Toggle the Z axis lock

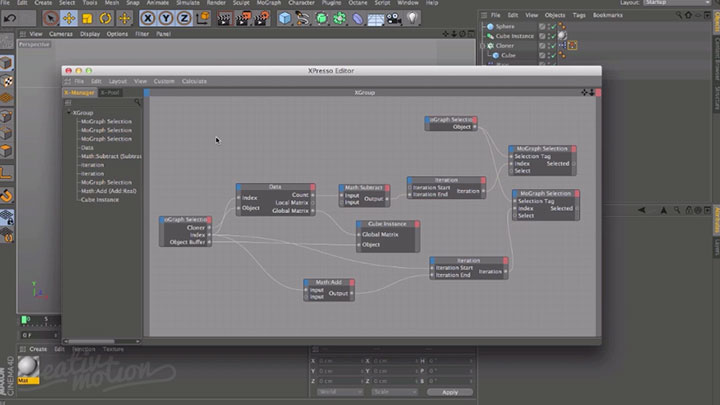pos(184,18)
